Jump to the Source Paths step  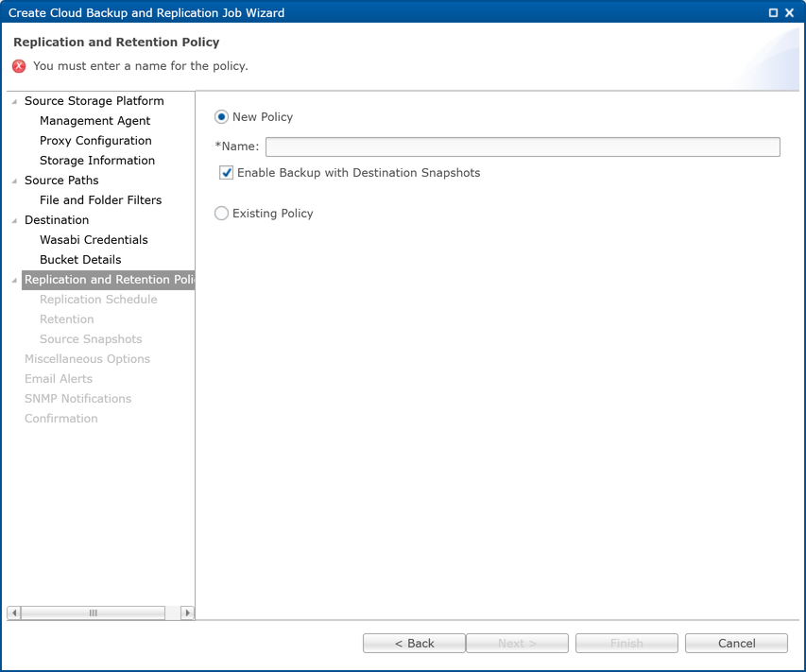[61, 181]
